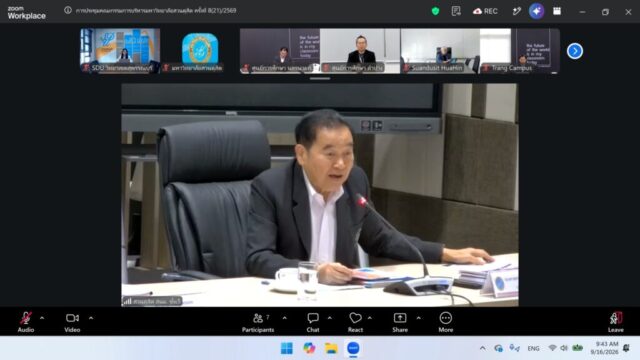Select the Trang Campus thumbnail
640x360 pixels.
coord(520,51)
